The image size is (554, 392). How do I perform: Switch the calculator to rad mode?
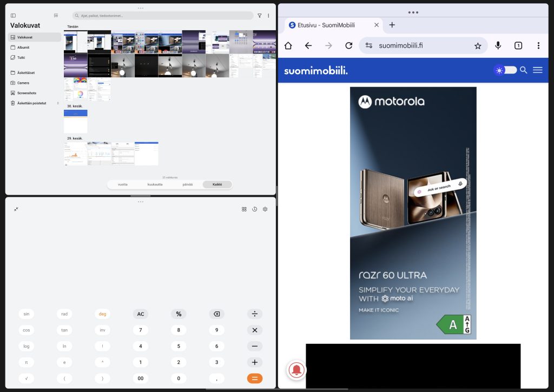64,314
